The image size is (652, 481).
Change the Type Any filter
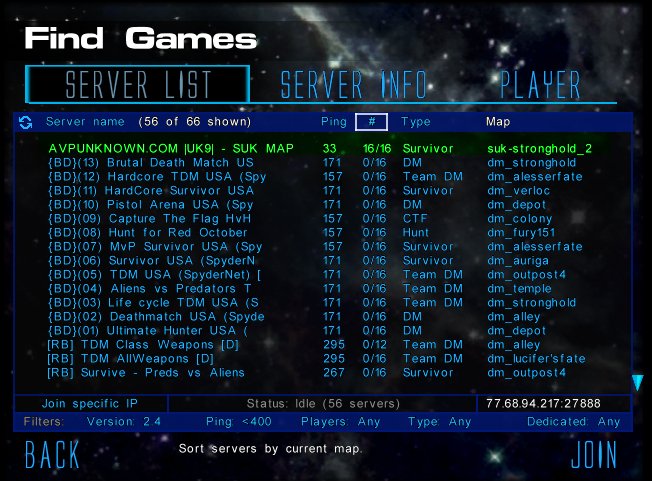[x=440, y=422]
